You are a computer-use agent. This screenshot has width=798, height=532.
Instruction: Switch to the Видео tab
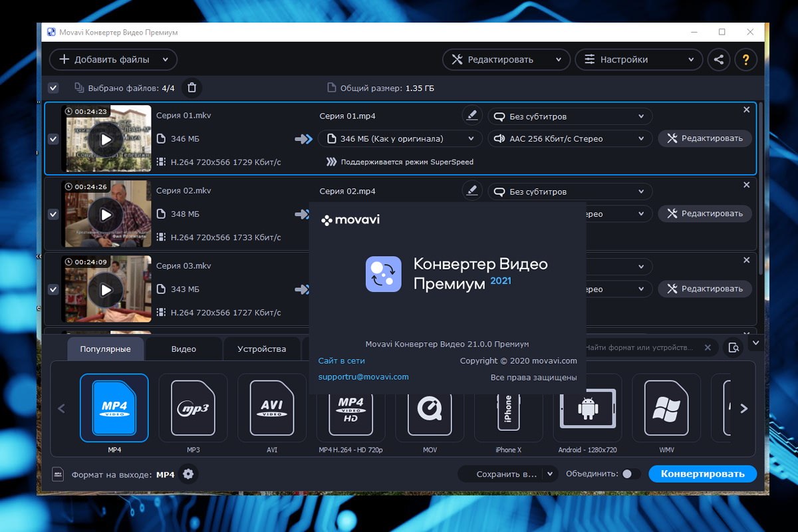184,349
